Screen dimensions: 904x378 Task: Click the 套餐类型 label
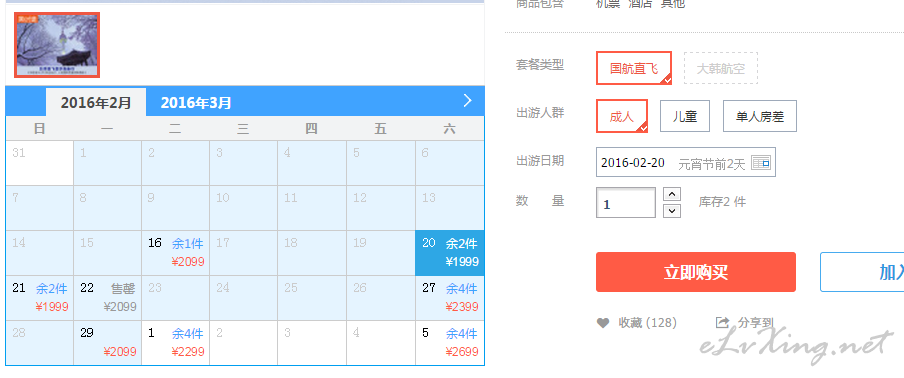coord(540,65)
